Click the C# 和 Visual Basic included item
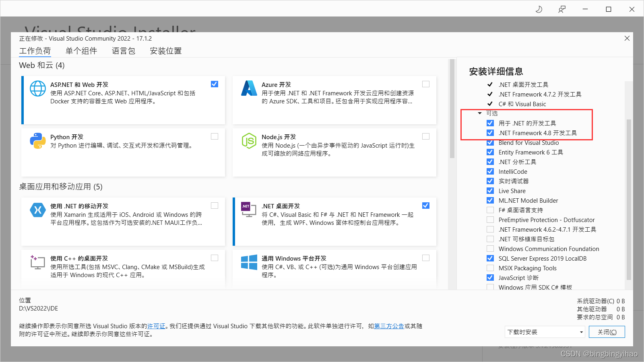Screen dimensions: 644x362 [x=522, y=104]
